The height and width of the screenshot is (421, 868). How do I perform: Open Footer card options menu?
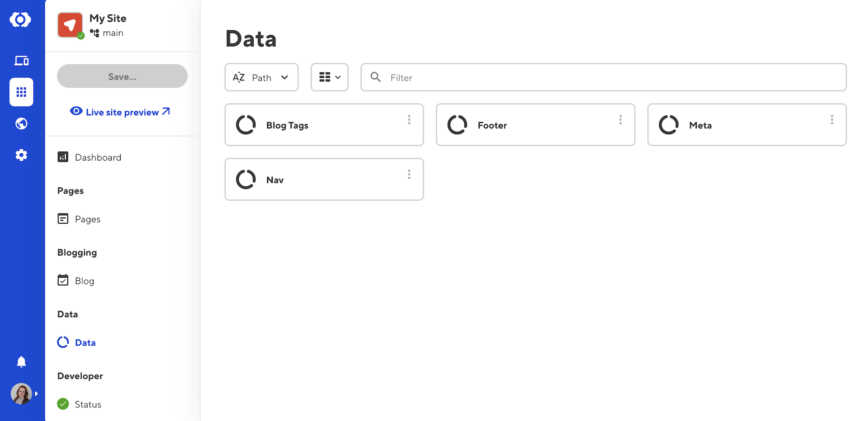620,119
